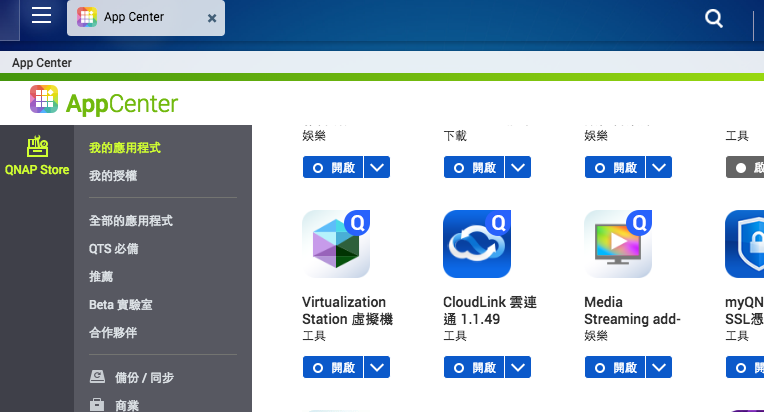The image size is (764, 412).
Task: Click the AppCenter logo icon
Action: click(44, 99)
